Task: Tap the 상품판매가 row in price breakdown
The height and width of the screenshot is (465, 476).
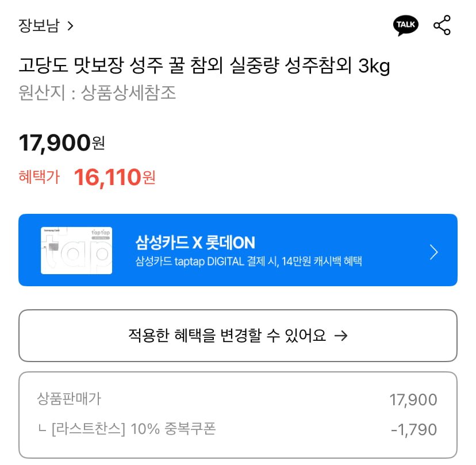Action: [237, 399]
